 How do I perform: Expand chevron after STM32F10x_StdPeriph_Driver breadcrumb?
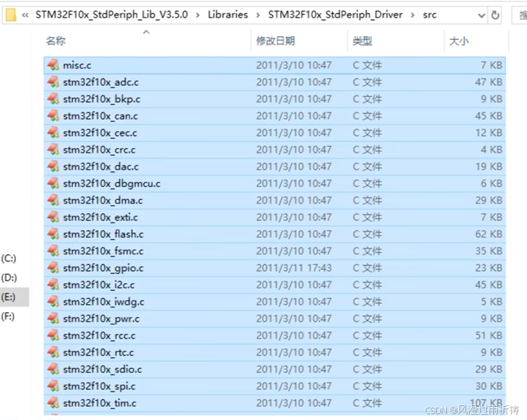pos(412,15)
